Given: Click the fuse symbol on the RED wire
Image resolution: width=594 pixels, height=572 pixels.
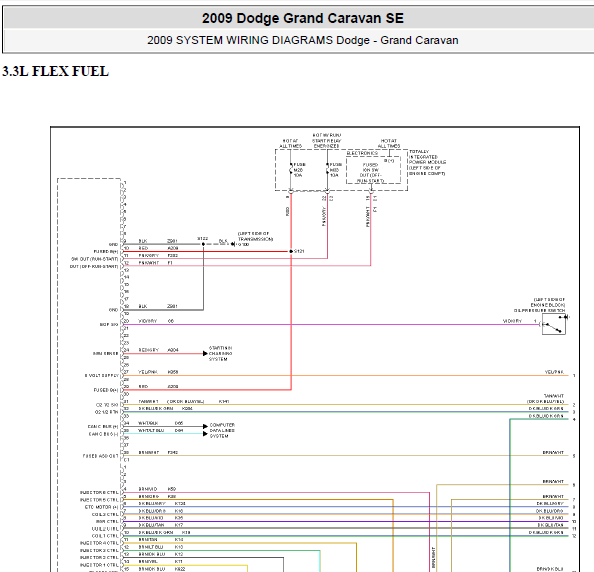Looking at the screenshot, I should click(291, 170).
